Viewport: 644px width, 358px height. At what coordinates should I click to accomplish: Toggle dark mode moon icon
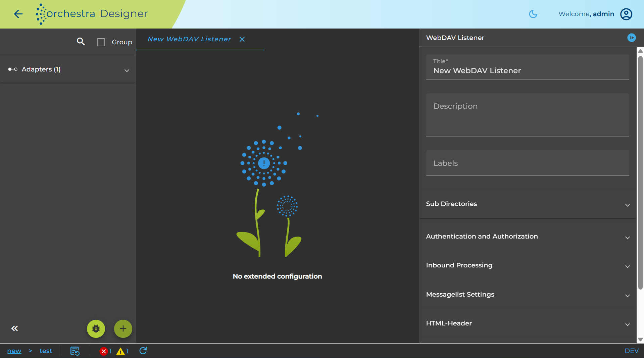(x=533, y=14)
